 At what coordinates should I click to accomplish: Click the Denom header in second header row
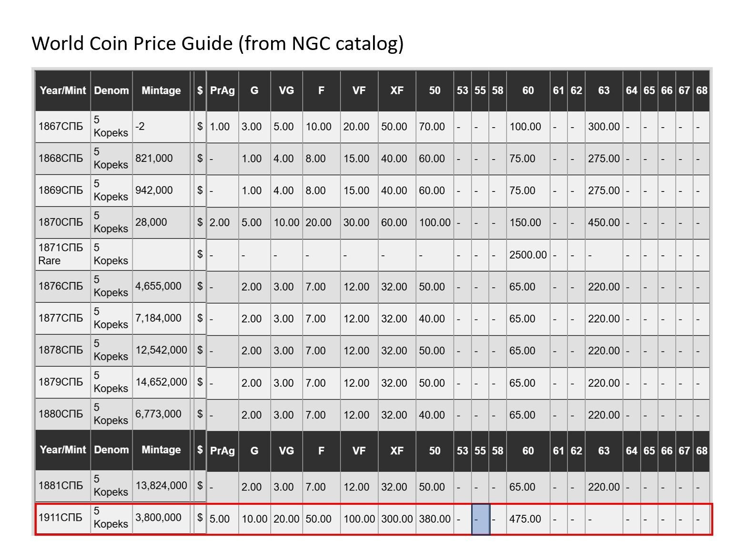[111, 450]
